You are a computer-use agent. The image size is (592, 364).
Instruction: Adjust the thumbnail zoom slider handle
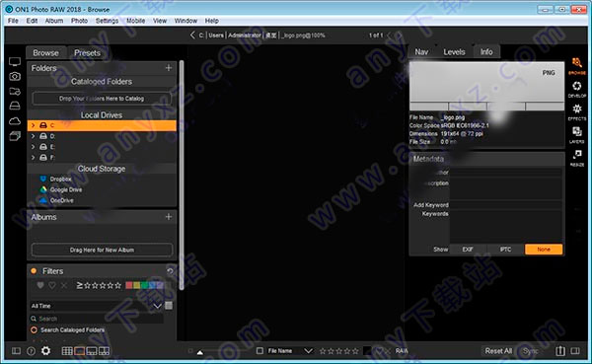[200, 352]
